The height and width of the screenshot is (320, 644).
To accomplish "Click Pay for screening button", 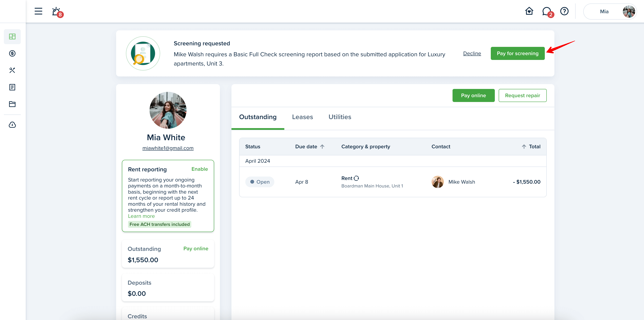I will (x=518, y=53).
